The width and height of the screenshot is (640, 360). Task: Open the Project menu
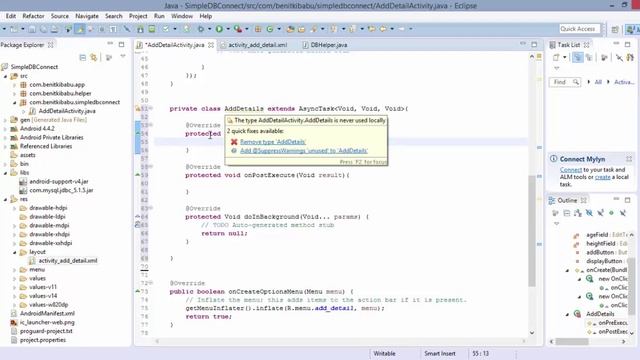coord(138,16)
